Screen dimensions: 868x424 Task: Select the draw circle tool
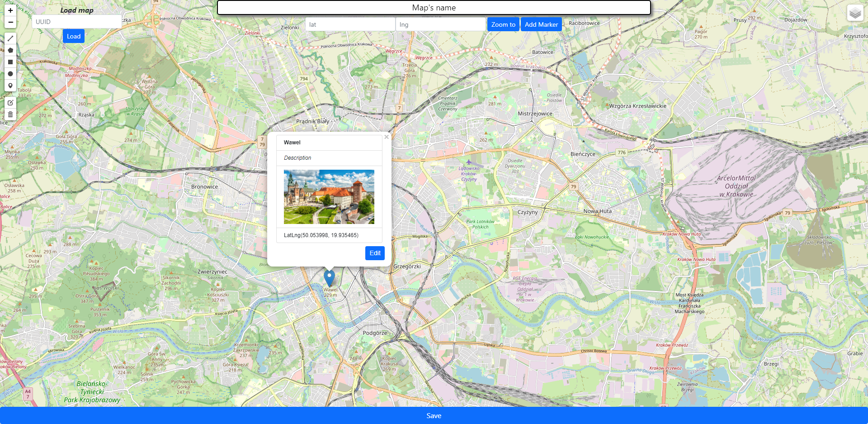coord(10,74)
